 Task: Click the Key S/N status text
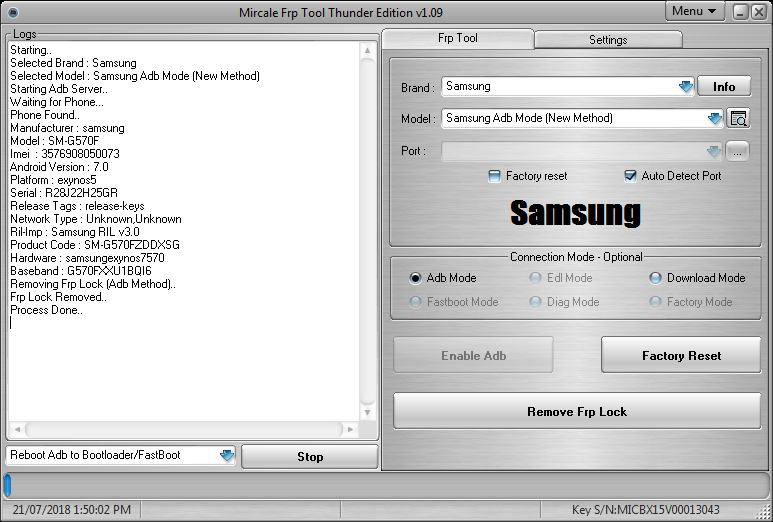(x=645, y=510)
